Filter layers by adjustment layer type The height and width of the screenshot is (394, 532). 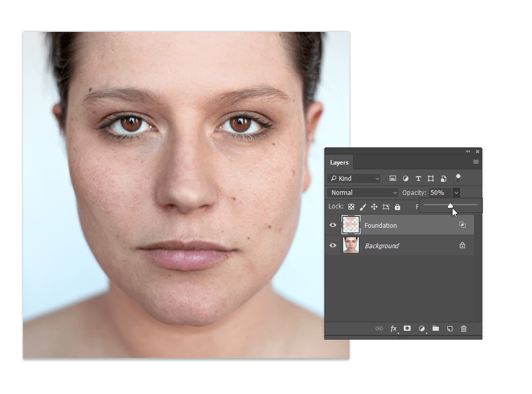click(x=405, y=179)
